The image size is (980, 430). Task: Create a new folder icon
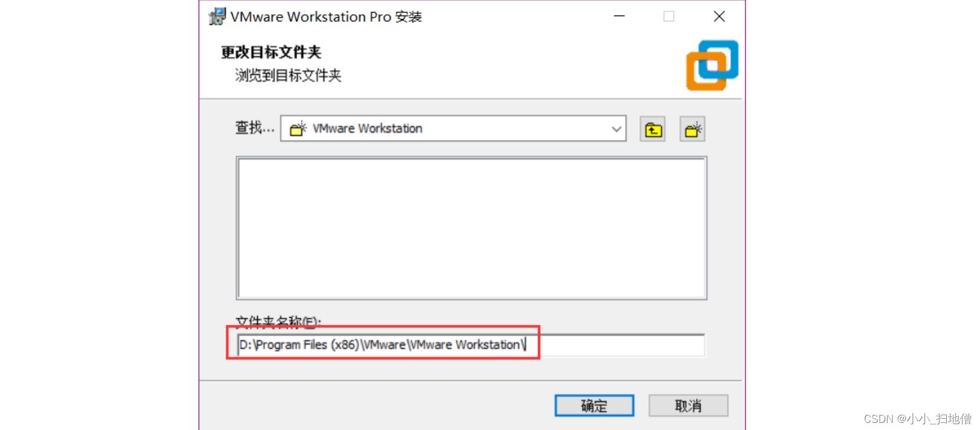coord(692,129)
